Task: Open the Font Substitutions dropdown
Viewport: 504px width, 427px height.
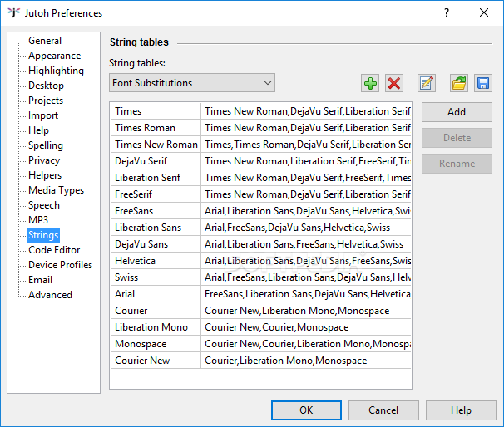Action: point(192,83)
